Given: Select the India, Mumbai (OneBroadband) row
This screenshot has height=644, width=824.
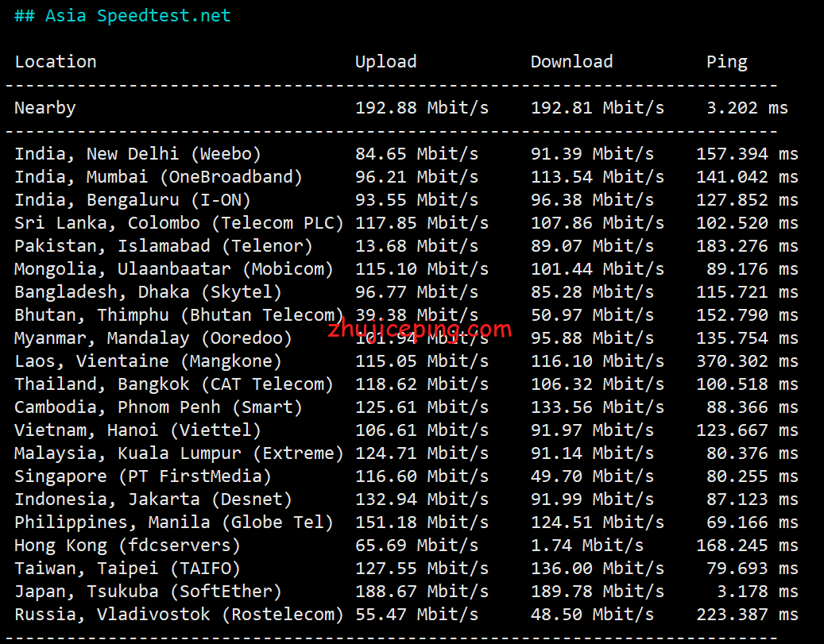Looking at the screenshot, I should click(158, 177).
